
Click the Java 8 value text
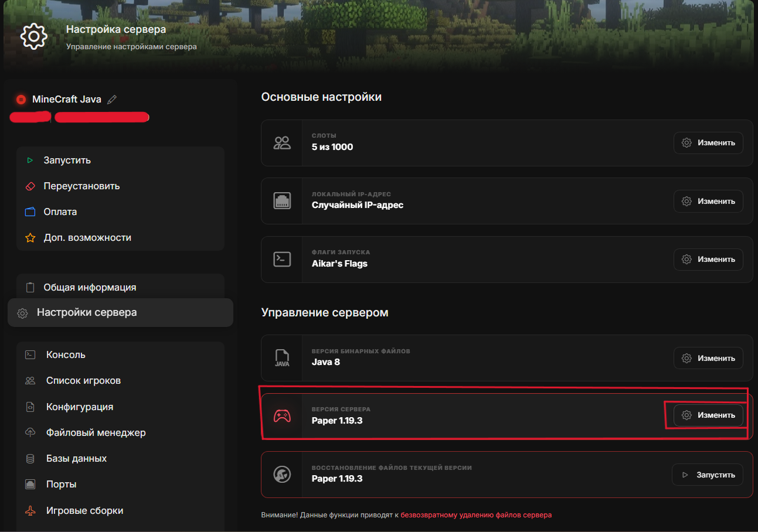point(326,362)
